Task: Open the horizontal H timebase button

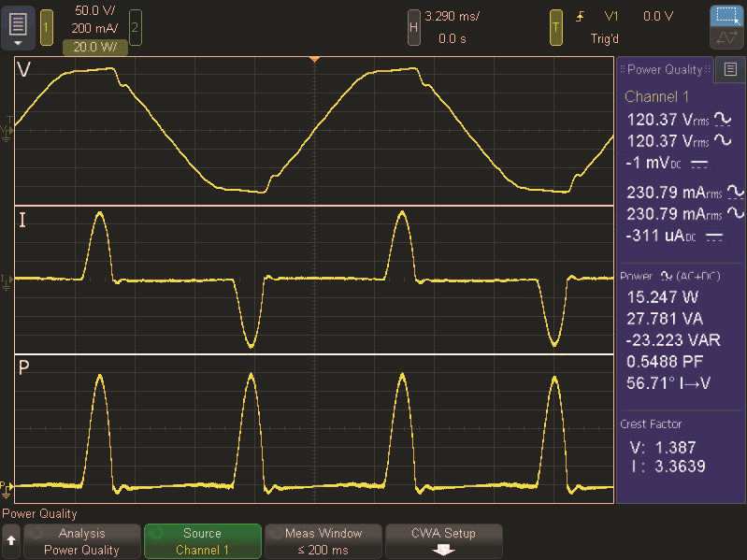Action: [x=413, y=28]
